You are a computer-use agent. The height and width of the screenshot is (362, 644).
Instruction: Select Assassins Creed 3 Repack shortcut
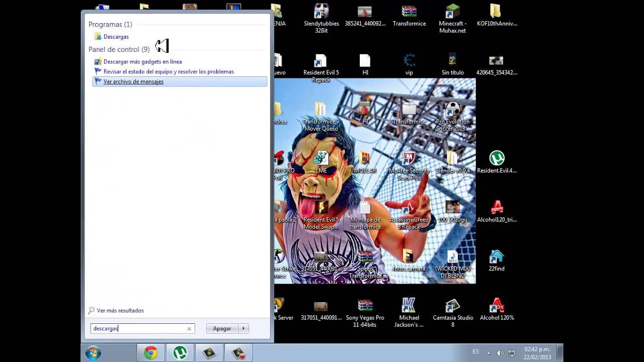[x=409, y=215]
